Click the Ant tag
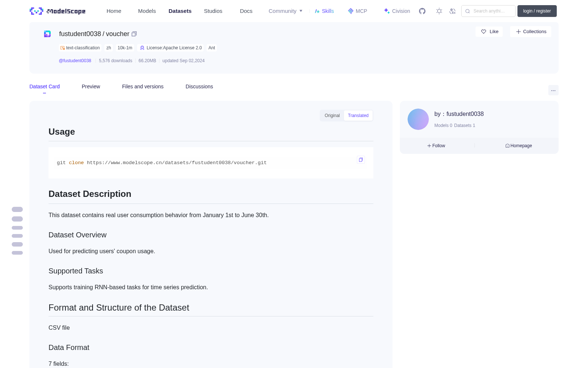The image size is (588, 368). tap(212, 48)
